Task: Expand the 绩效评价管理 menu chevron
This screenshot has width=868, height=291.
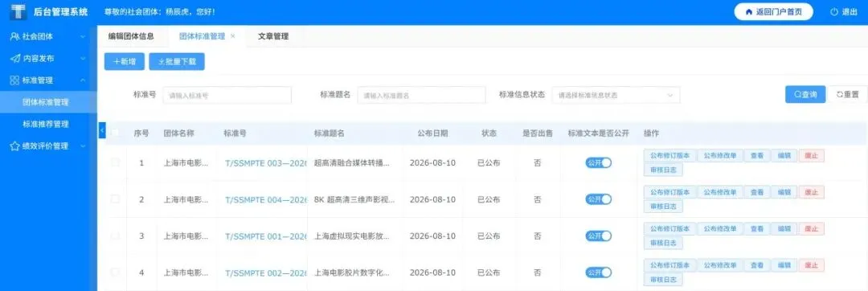Action: [x=83, y=146]
